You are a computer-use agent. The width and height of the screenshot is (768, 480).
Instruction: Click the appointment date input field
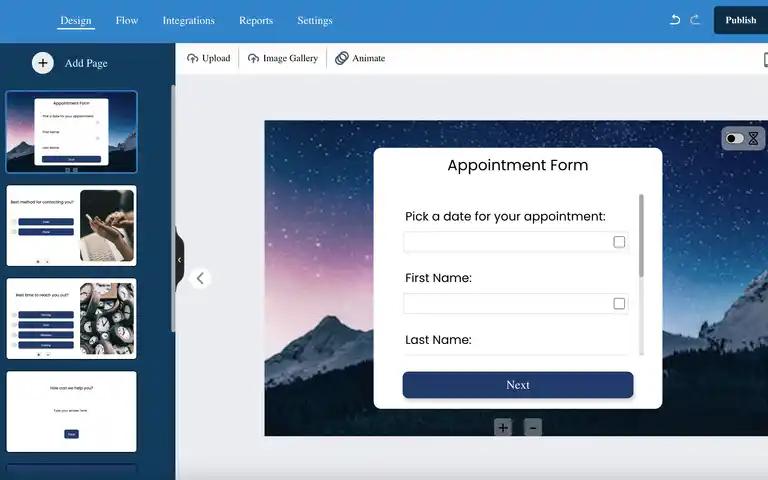click(x=516, y=242)
